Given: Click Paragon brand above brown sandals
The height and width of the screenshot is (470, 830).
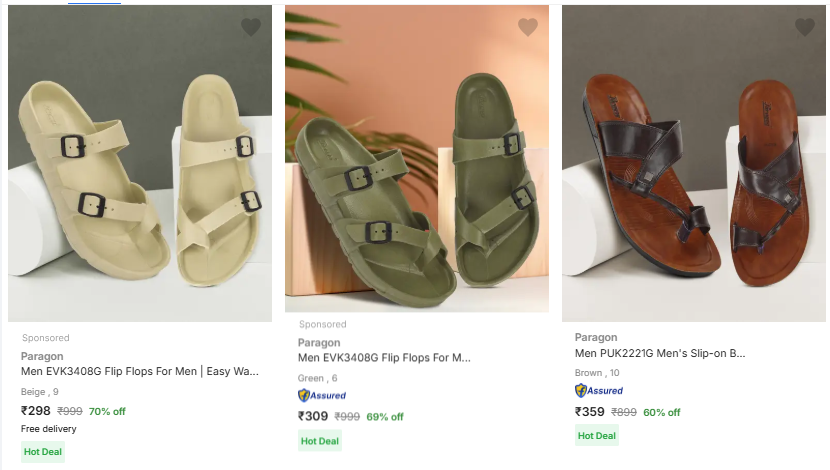Looking at the screenshot, I should 596,338.
